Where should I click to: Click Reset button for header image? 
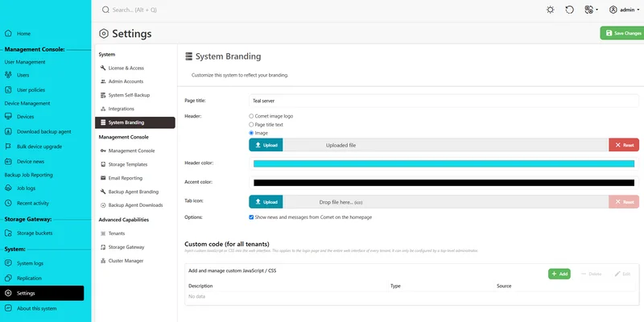click(x=624, y=145)
